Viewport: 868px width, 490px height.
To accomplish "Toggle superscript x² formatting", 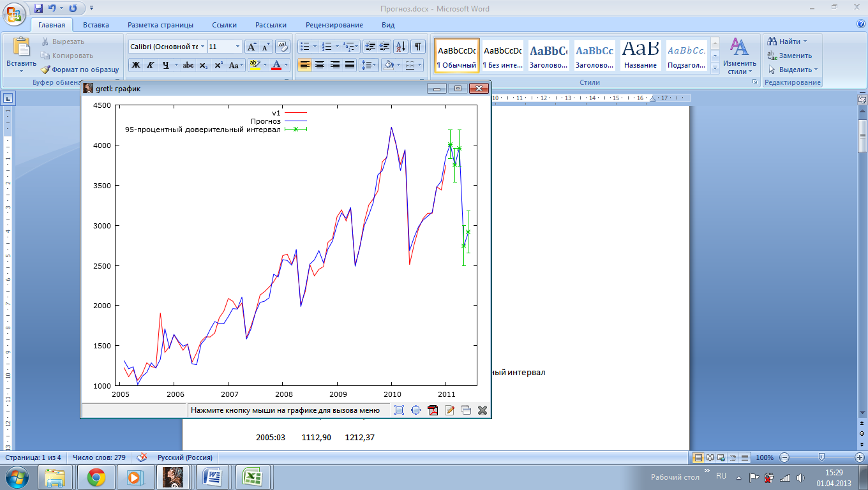I will 218,64.
